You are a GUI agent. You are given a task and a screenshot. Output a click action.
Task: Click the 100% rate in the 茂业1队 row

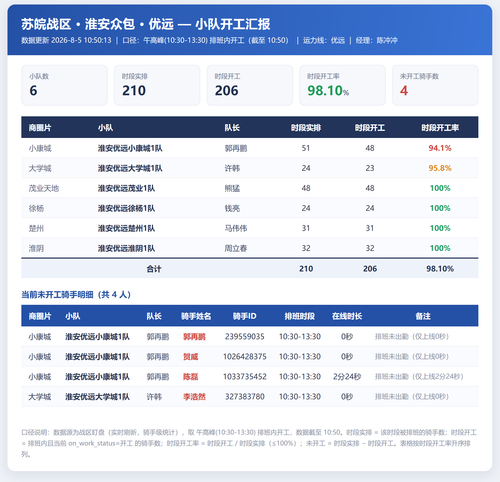[x=440, y=188]
